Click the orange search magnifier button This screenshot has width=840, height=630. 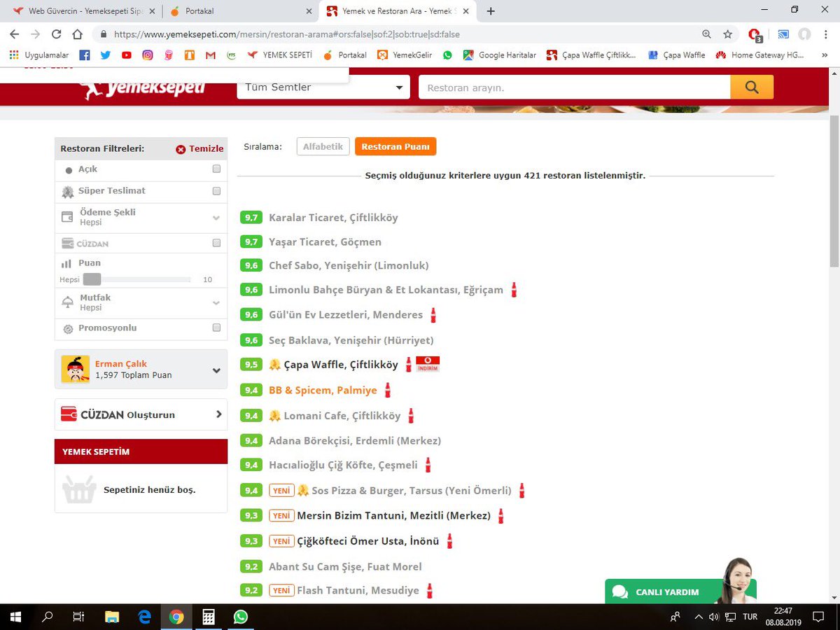752,87
